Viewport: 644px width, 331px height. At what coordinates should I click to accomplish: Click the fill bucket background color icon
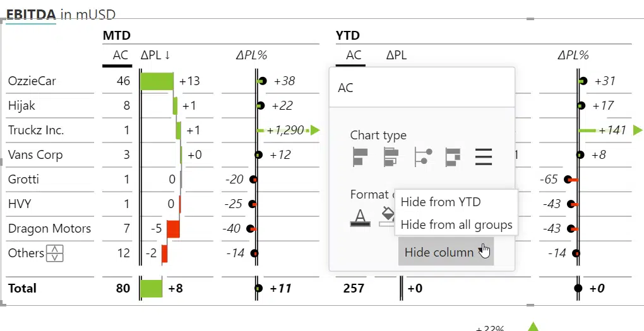point(387,218)
